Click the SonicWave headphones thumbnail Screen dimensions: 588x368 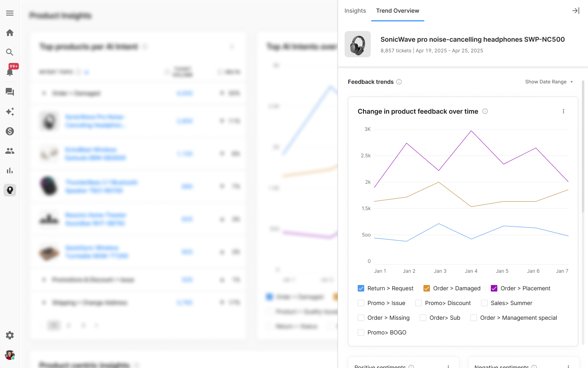(x=357, y=44)
